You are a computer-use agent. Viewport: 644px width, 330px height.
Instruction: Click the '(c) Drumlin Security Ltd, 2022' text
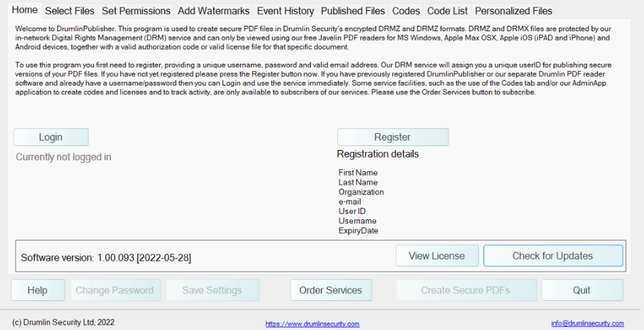coord(64,323)
